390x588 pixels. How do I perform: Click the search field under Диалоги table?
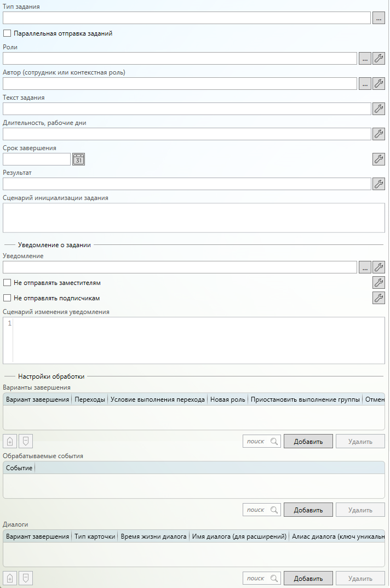tap(256, 578)
